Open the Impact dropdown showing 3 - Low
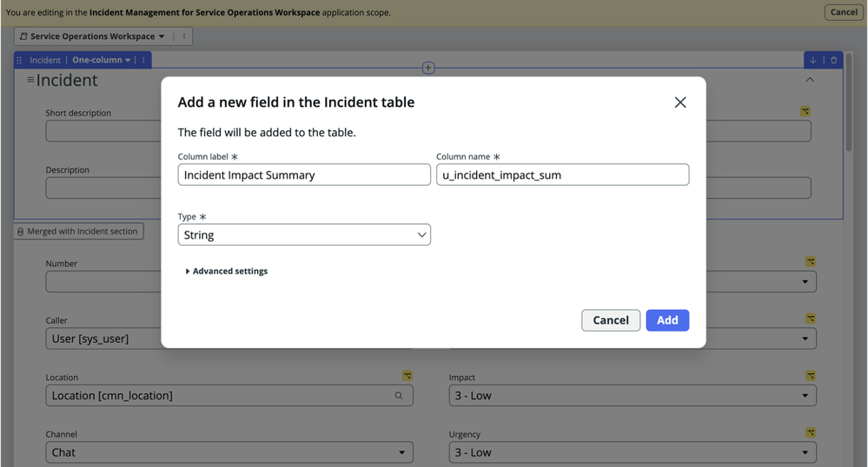This screenshot has width=868, height=467. coord(633,396)
